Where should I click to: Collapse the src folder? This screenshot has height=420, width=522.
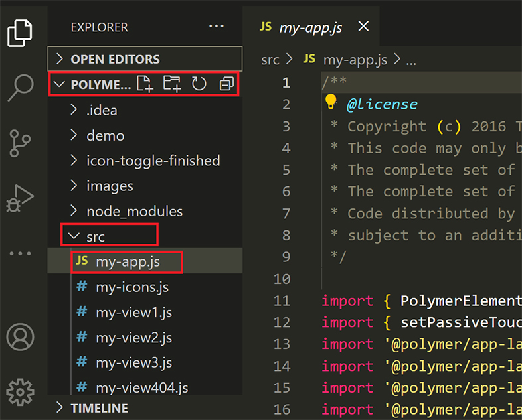click(x=145, y=236)
